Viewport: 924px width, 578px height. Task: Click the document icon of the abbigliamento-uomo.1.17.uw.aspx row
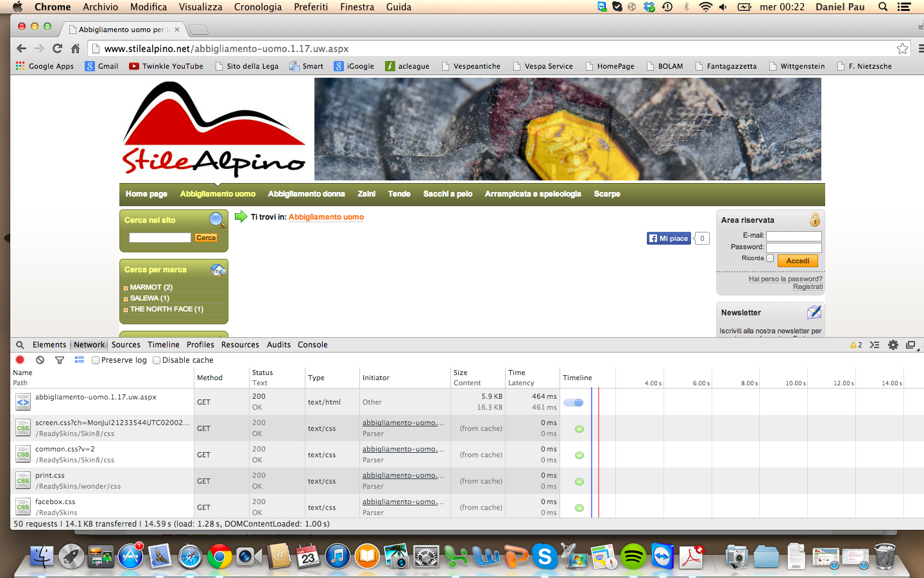23,402
